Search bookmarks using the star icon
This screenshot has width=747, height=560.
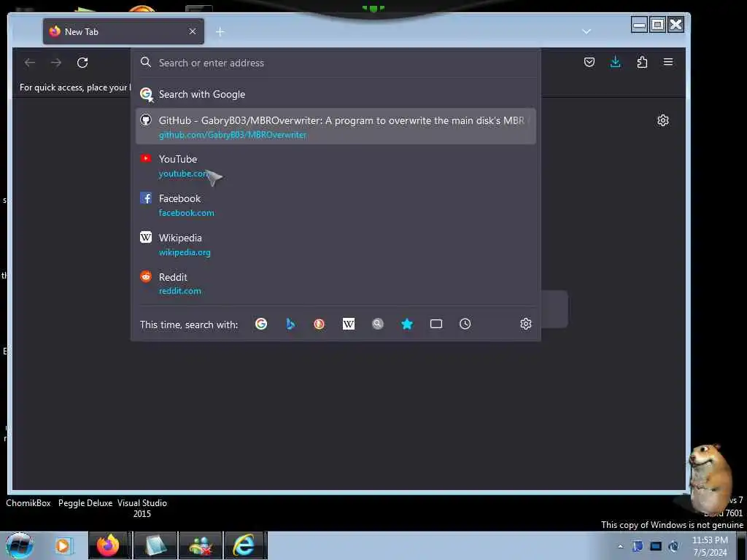pos(407,324)
